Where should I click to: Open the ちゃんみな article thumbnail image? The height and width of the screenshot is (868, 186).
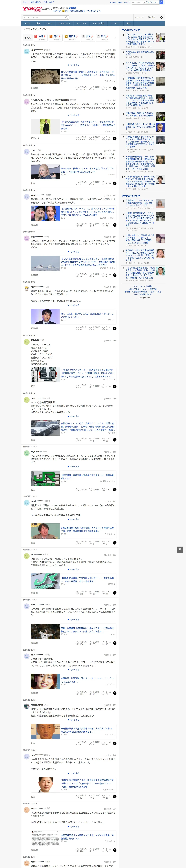(45, 172)
